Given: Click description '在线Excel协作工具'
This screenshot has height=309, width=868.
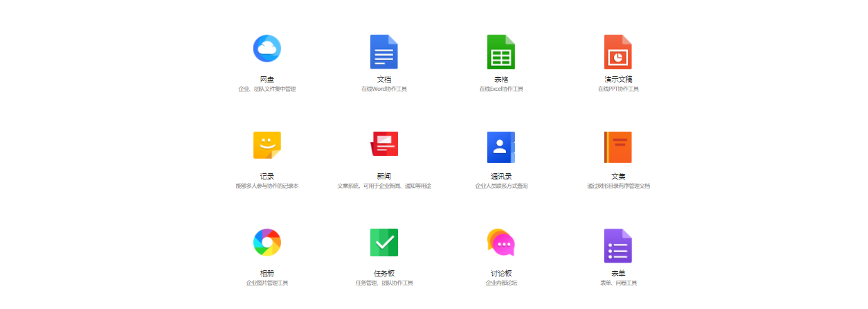Looking at the screenshot, I should point(501,89).
